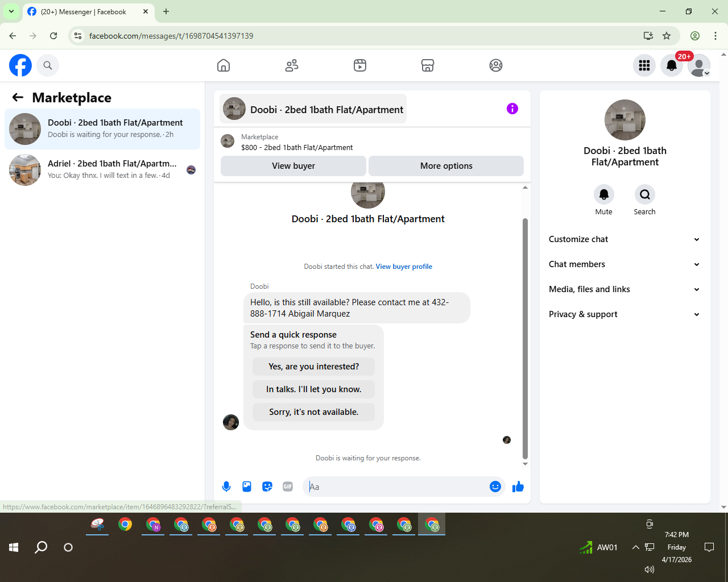Screen dimensions: 728x582
Task: Search in conversation via right-panel Search icon
Action: point(645,194)
